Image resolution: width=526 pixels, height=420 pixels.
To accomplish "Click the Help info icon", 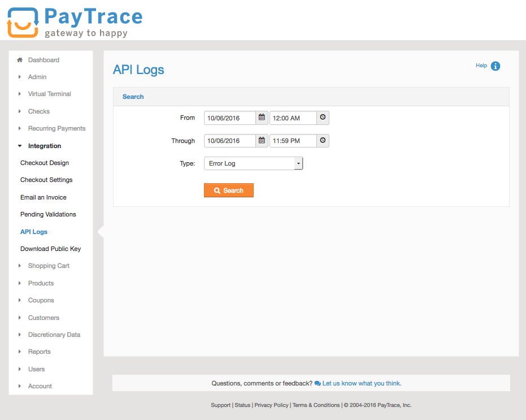I will [x=495, y=66].
